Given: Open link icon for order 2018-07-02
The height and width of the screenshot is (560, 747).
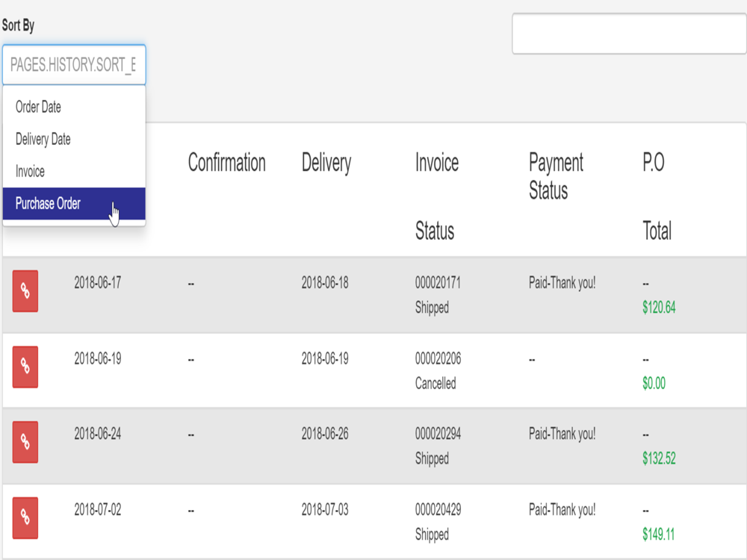Looking at the screenshot, I should 25,517.
